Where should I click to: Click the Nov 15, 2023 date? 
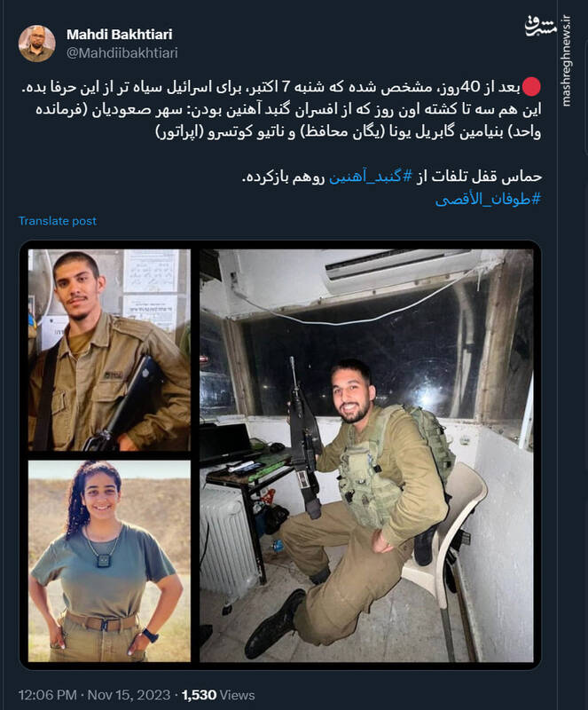pyautogui.click(x=129, y=695)
